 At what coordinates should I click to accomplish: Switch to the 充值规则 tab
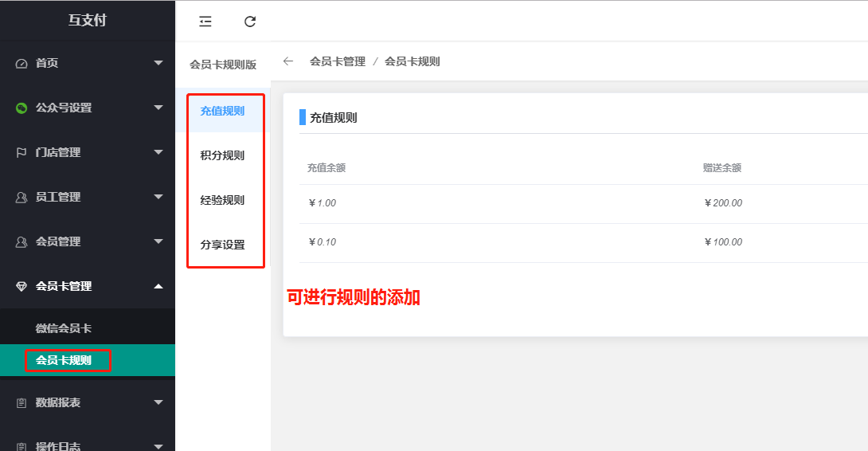point(222,111)
